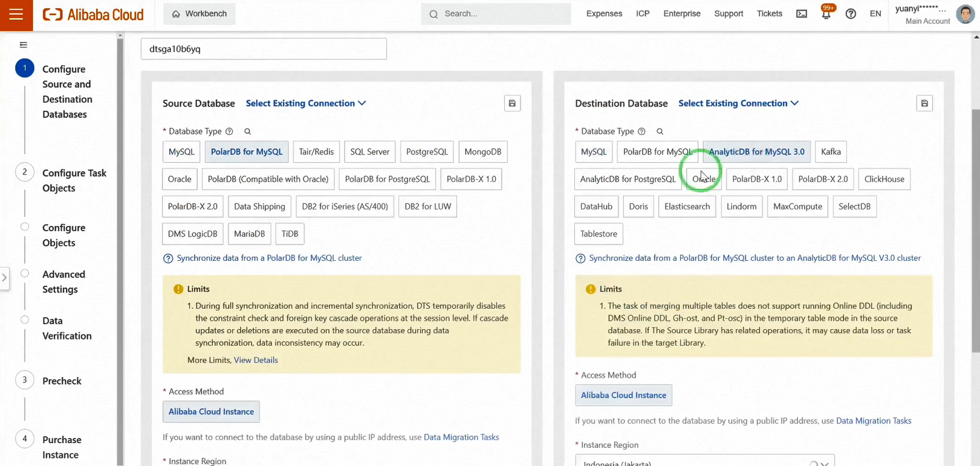Focus the top search field
980x466 pixels.
496,14
